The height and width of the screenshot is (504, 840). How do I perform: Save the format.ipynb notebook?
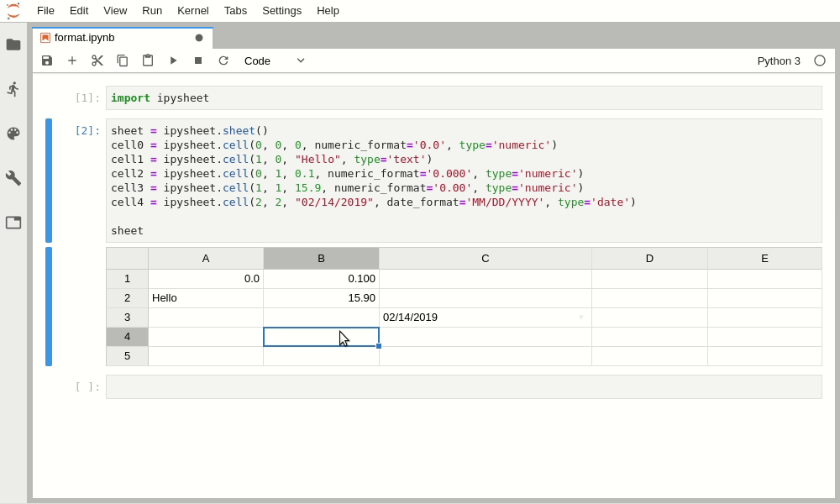pos(47,60)
